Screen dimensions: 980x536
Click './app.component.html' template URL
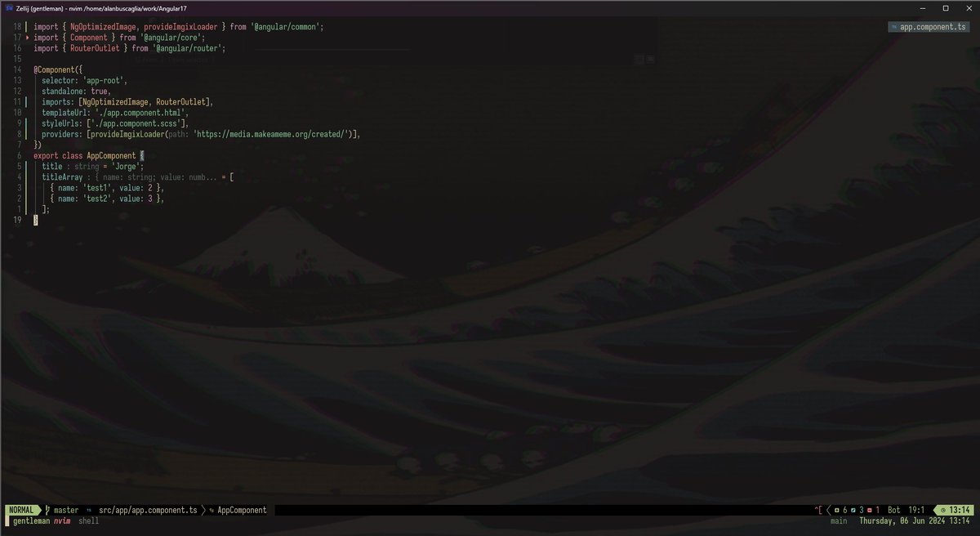141,112
